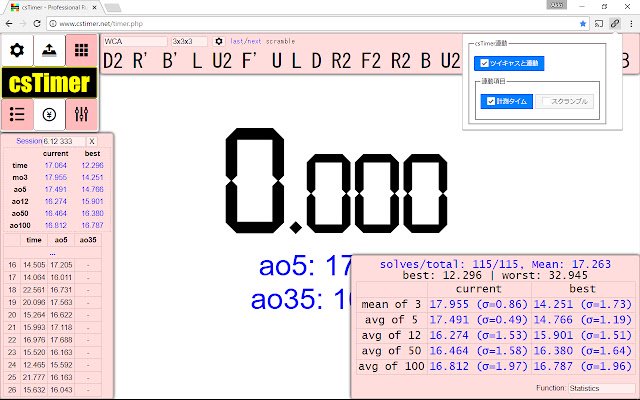This screenshot has height=400, width=640.
Task: Open csTimer settings gear icon
Action: pyautogui.click(x=17, y=50)
